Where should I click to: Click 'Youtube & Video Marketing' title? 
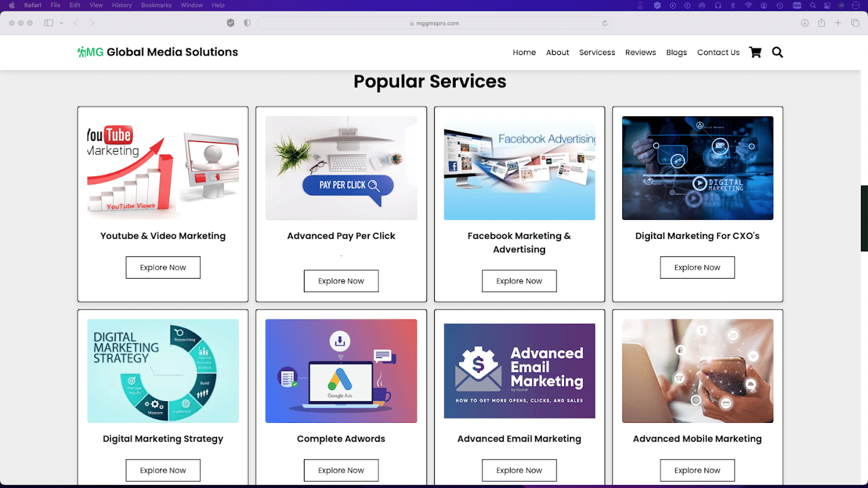[x=163, y=235]
